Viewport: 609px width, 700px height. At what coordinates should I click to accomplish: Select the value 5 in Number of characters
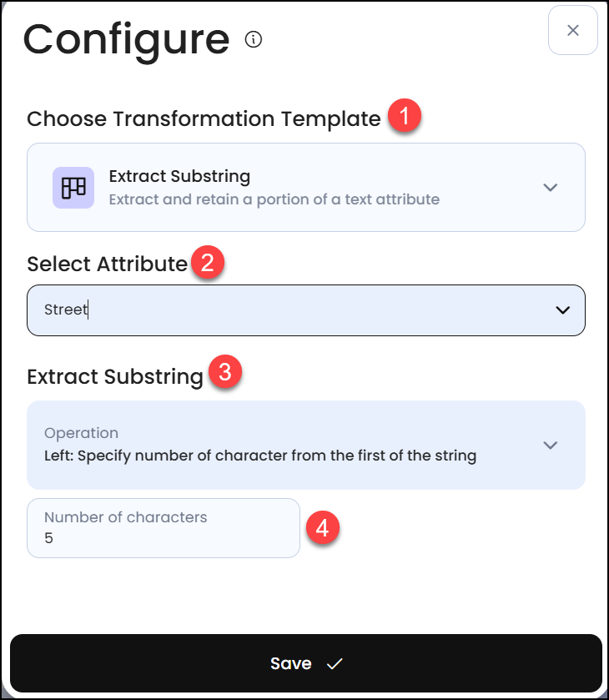pos(48,538)
